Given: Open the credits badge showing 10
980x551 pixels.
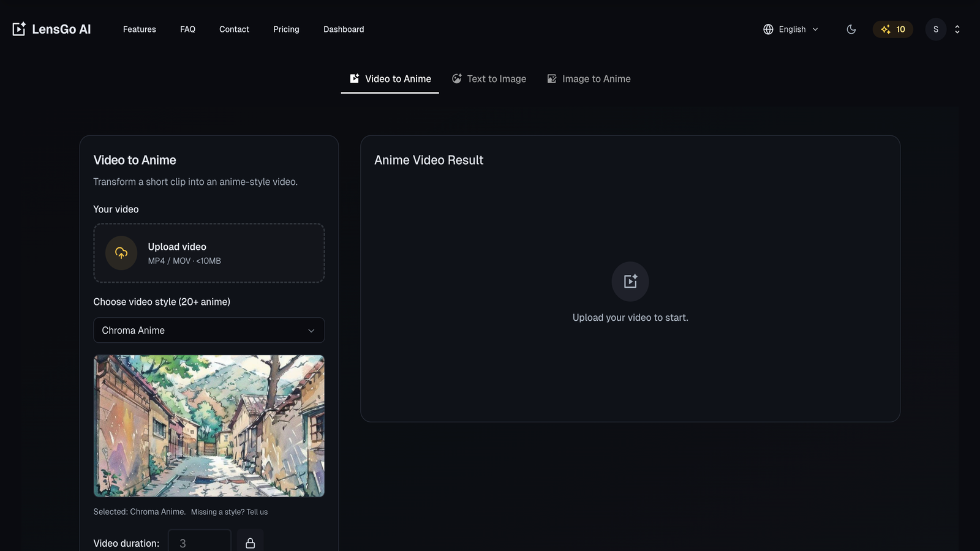Looking at the screenshot, I should (892, 29).
